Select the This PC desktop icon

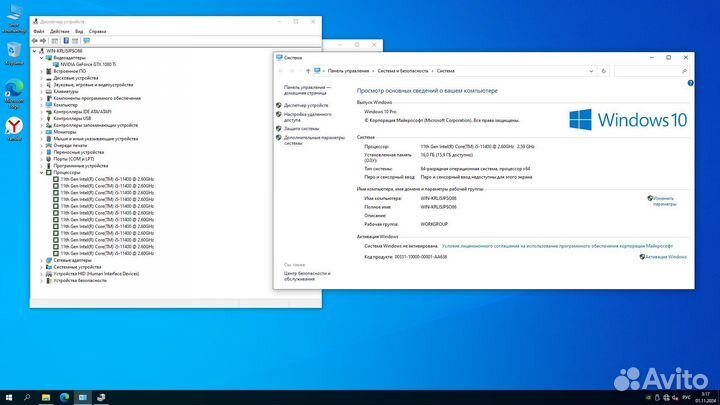coord(14,19)
